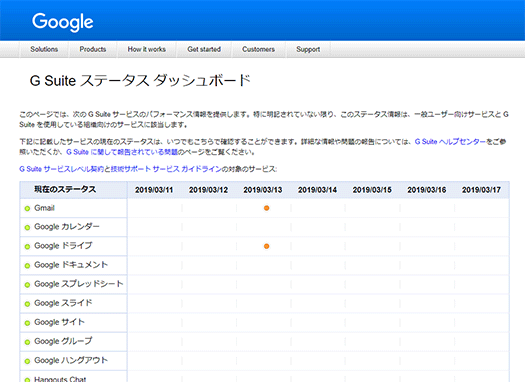Click green status icon beside Google スプレッドシート
This screenshot has height=382, width=525.
(x=27, y=285)
